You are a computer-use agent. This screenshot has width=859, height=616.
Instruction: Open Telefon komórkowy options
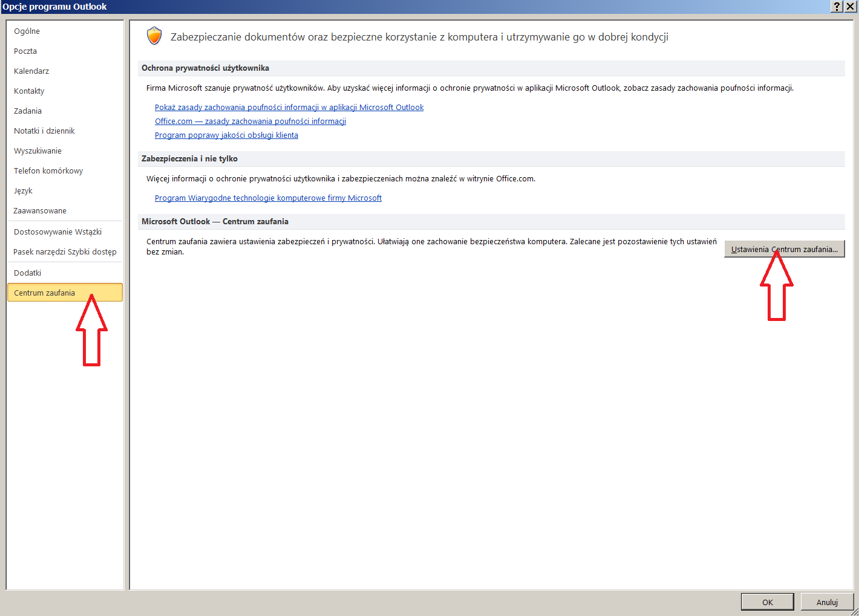pos(65,170)
